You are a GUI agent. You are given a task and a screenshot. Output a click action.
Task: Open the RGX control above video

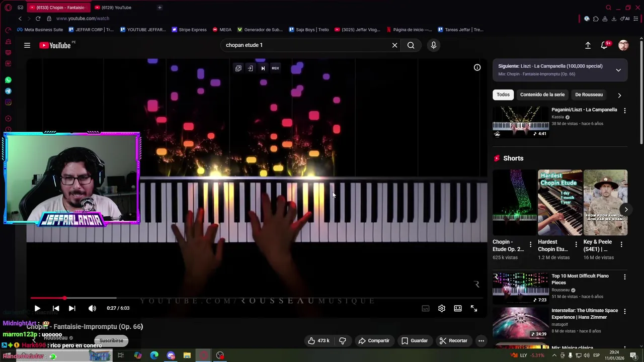275,68
